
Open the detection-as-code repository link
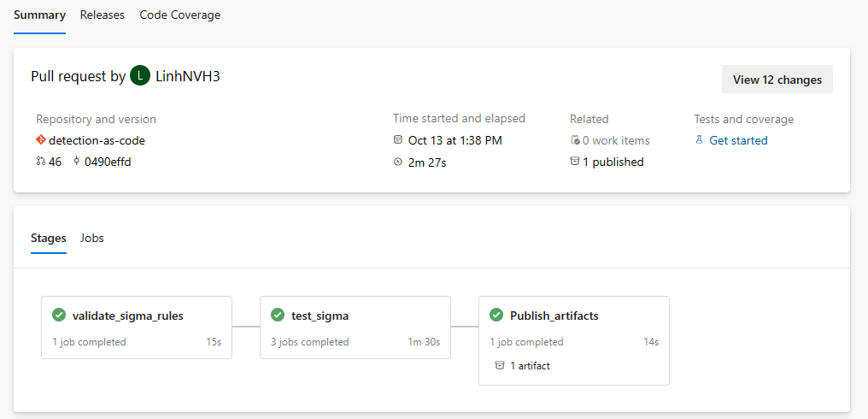click(x=91, y=140)
